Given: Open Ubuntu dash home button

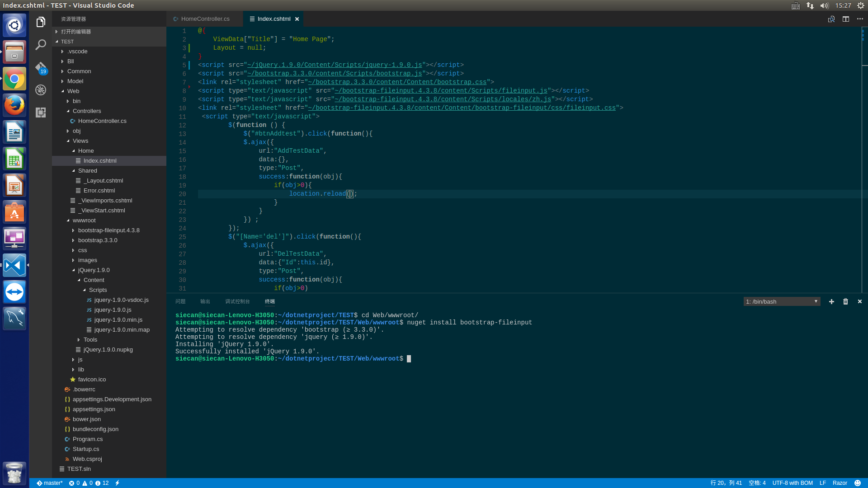Looking at the screenshot, I should [14, 25].
